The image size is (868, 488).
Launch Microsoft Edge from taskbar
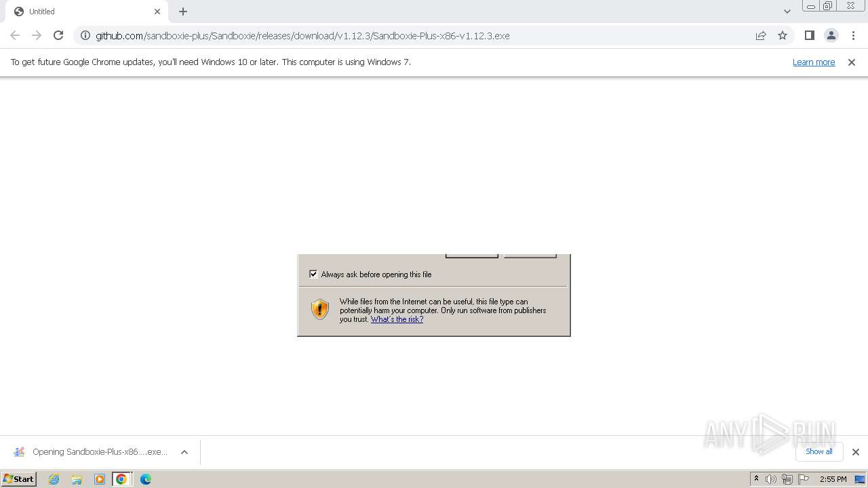click(x=146, y=479)
